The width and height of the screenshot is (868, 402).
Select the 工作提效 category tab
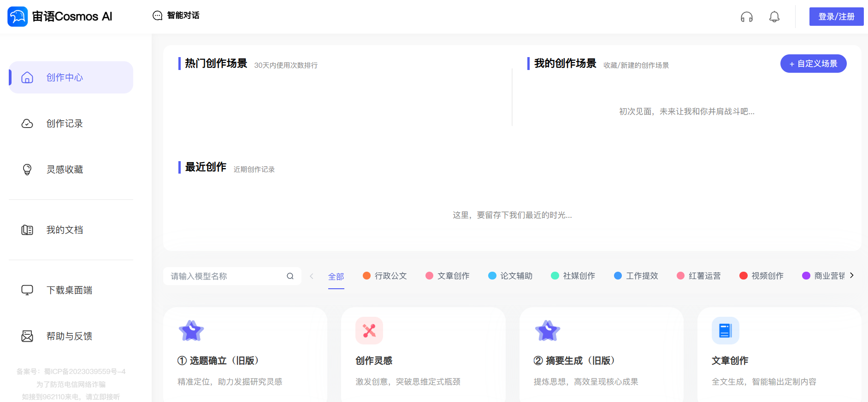click(636, 276)
